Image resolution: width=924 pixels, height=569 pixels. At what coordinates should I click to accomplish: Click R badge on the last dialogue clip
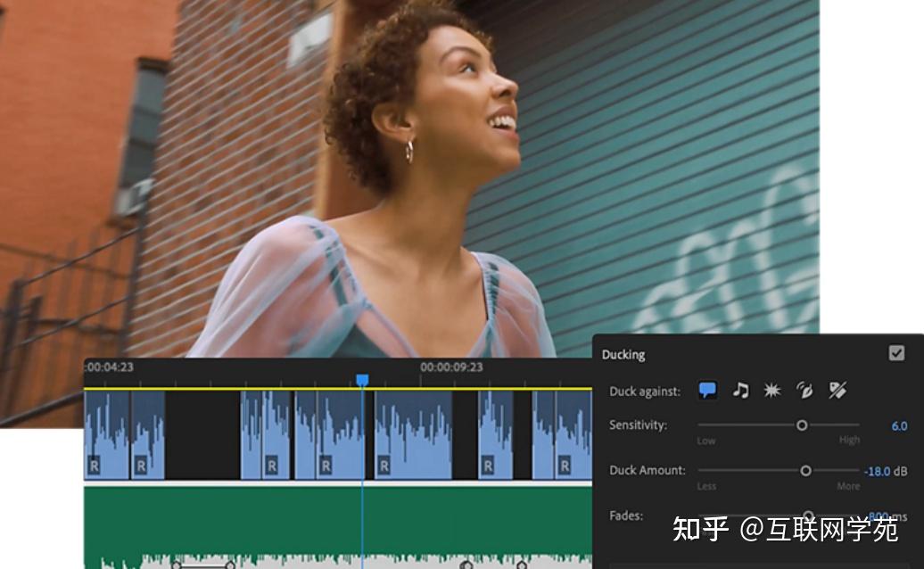point(565,466)
